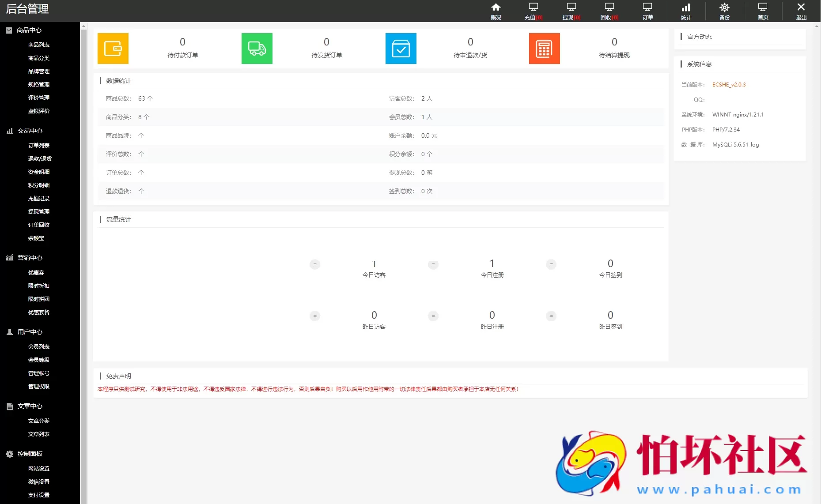Click the 统计 bar chart icon
Image resolution: width=821 pixels, height=504 pixels.
pyautogui.click(x=685, y=11)
